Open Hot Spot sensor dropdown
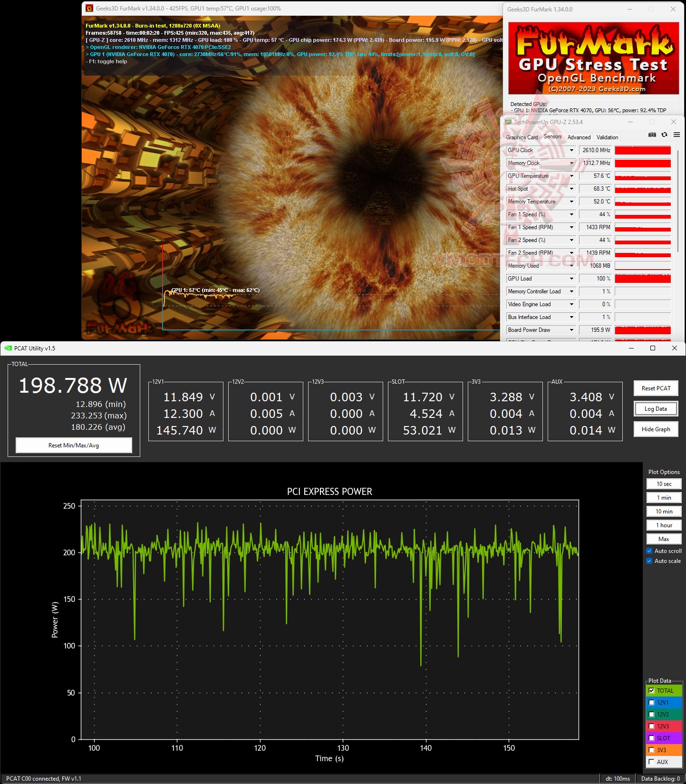Viewport: 686px width, 784px height. pos(571,189)
